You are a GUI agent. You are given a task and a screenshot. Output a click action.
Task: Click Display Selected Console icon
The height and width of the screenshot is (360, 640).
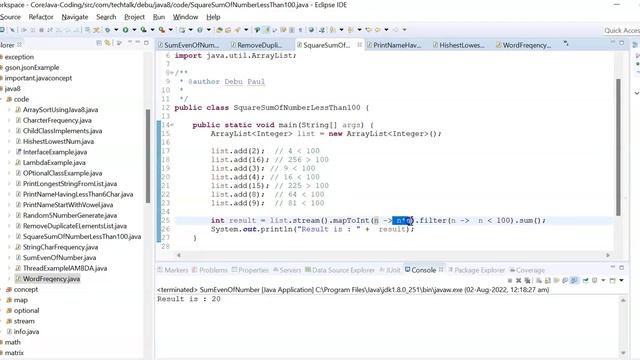[595, 280]
